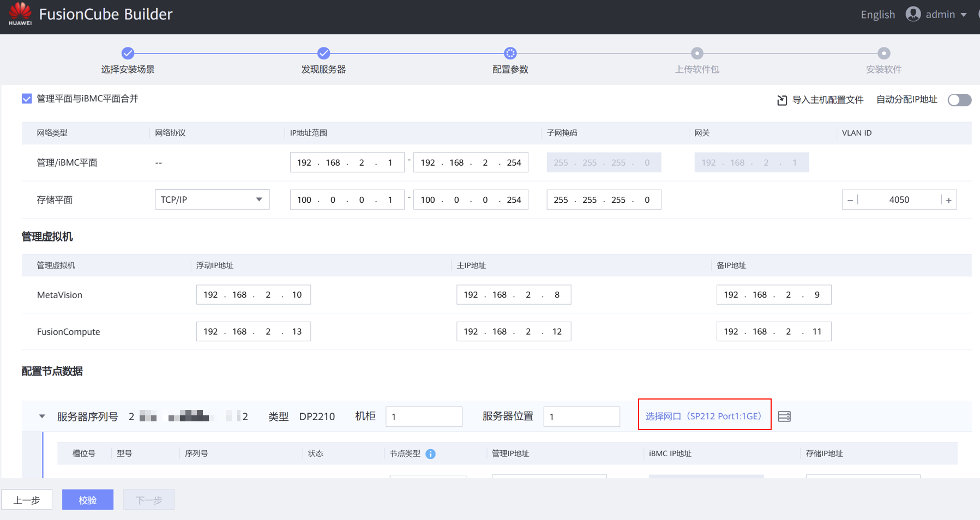
Task: Click the Huawei logo icon
Action: pyautogui.click(x=20, y=13)
